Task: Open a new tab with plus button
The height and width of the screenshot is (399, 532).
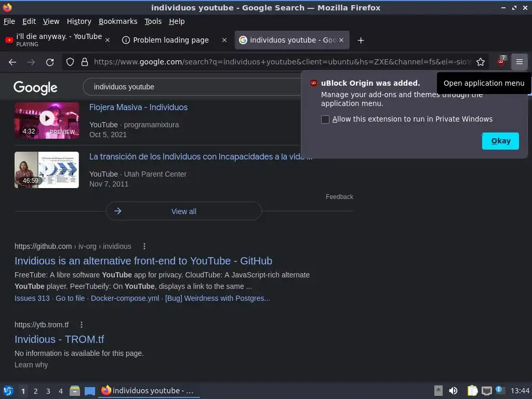Action: pos(361,41)
